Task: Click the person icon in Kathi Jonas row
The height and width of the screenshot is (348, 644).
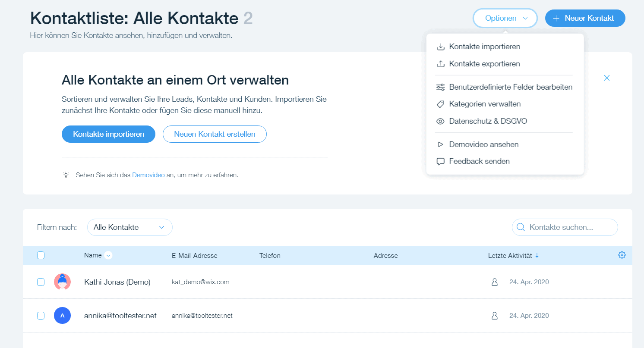Action: (495, 282)
